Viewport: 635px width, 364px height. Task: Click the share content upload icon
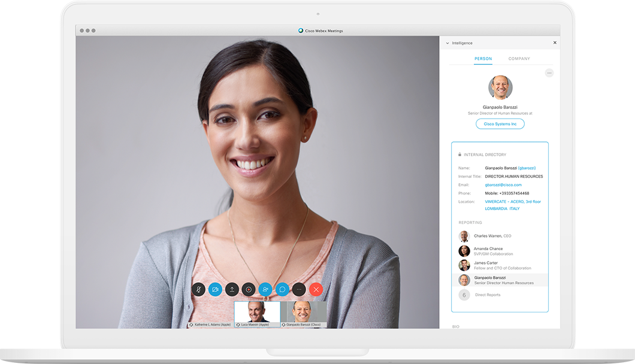(x=232, y=290)
